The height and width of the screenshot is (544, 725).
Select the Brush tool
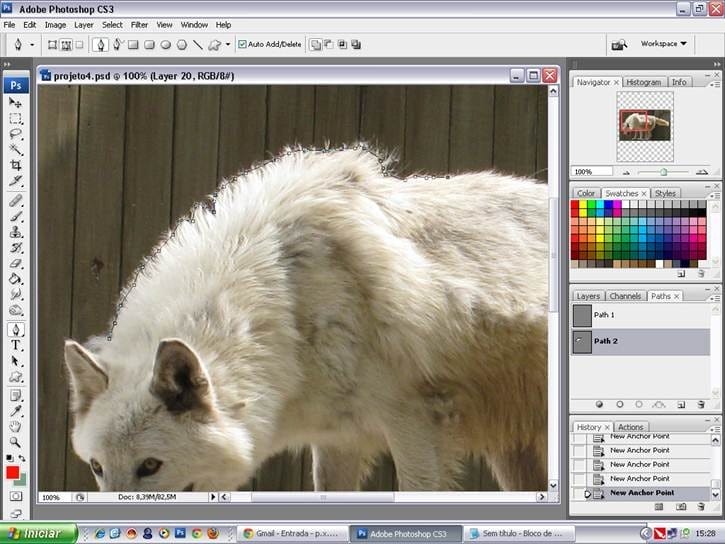point(16,216)
